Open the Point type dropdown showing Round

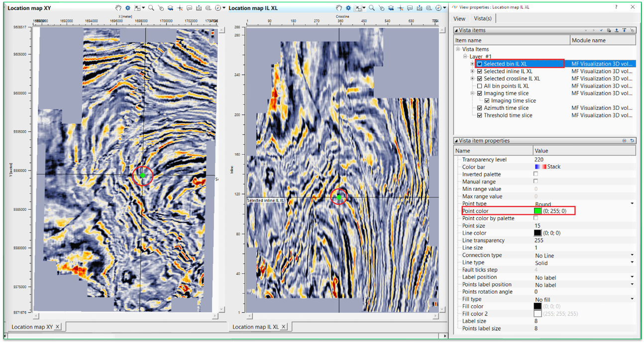tap(633, 203)
